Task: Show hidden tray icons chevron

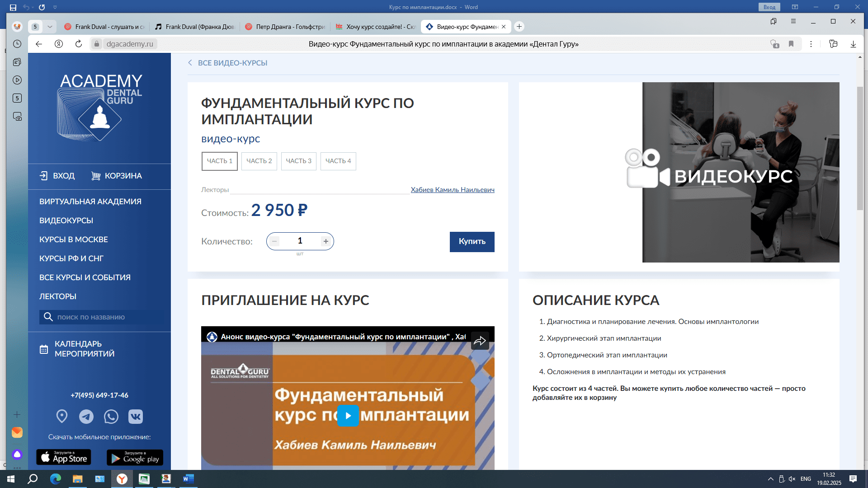Action: coord(770,479)
